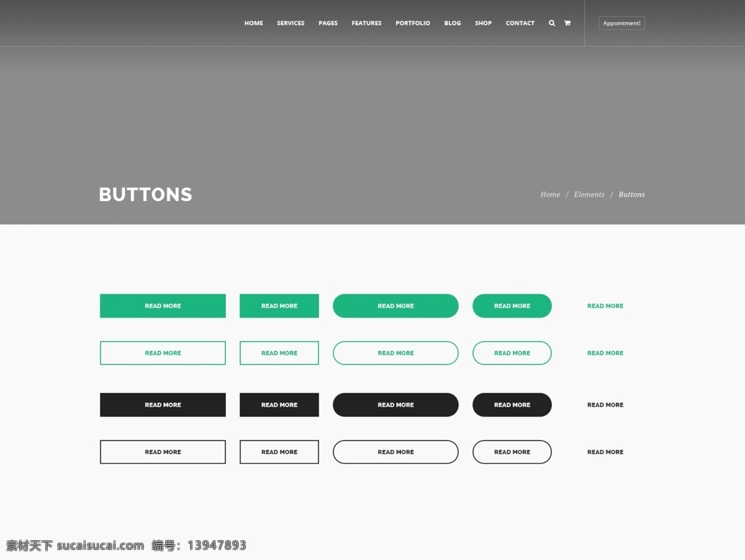Click the narrow solid black pill Read More button

pyautogui.click(x=512, y=405)
